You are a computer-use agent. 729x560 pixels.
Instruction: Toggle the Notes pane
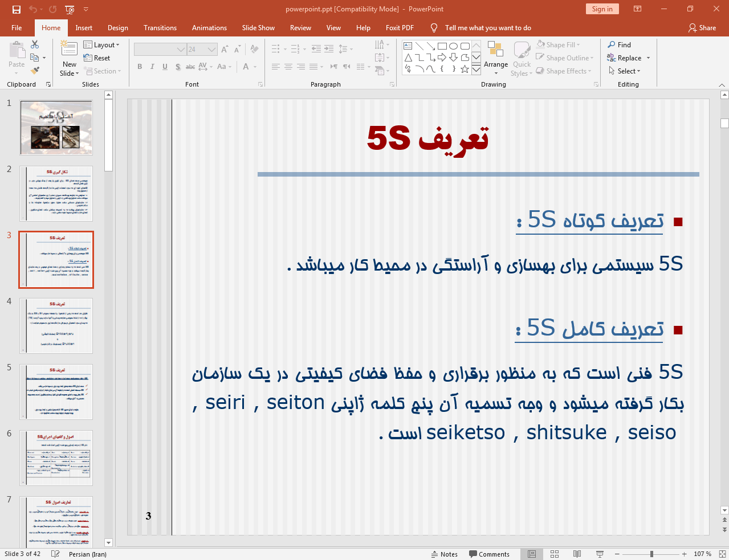[444, 554]
